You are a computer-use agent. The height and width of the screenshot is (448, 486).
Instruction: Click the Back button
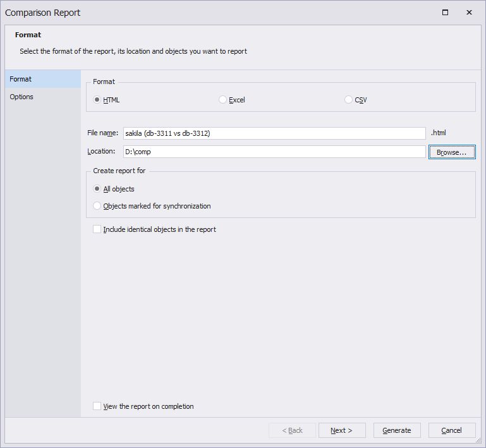click(292, 430)
